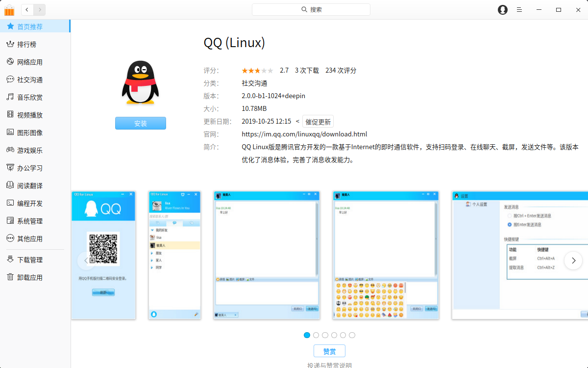Rate the app using the fourth star
Image resolution: width=588 pixels, height=368 pixels.
click(264, 71)
